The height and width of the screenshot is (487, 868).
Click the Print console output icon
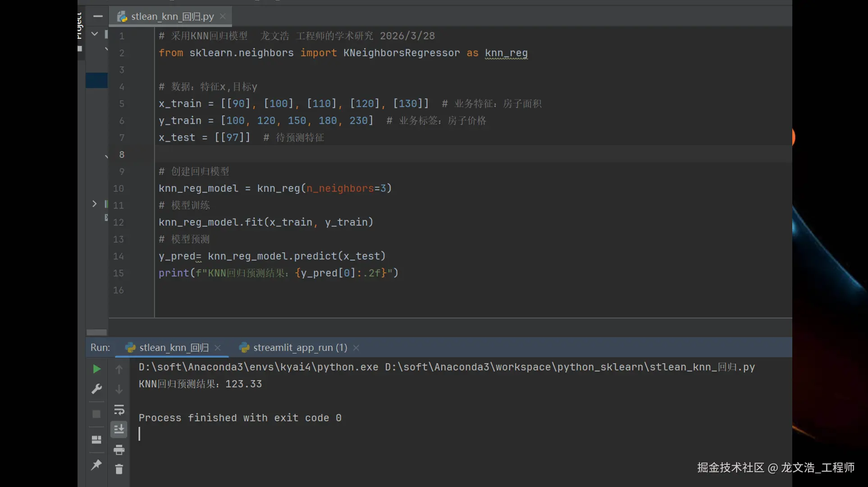(119, 450)
